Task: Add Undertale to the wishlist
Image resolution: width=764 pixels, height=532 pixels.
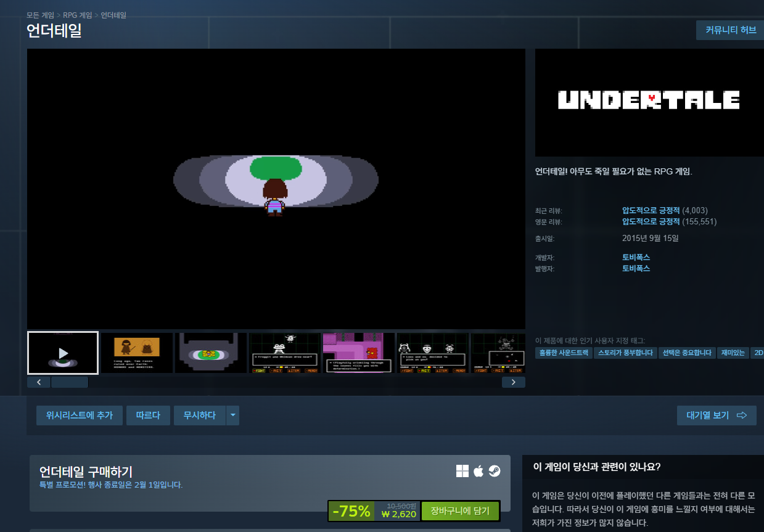Action: [79, 415]
